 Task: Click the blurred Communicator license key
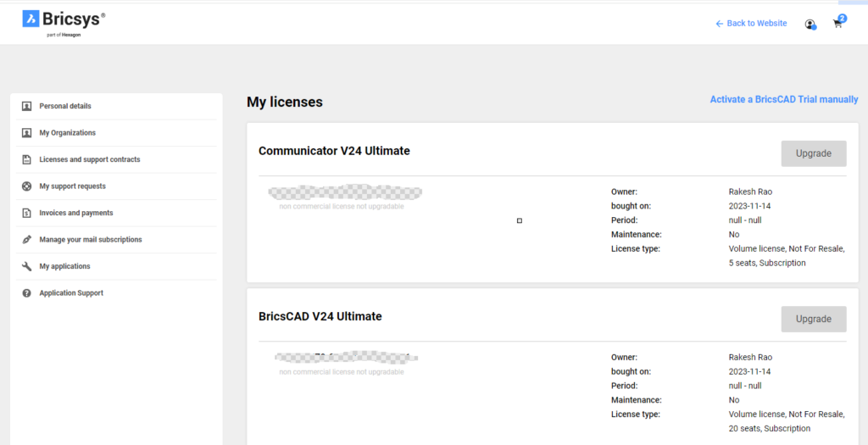(x=345, y=192)
